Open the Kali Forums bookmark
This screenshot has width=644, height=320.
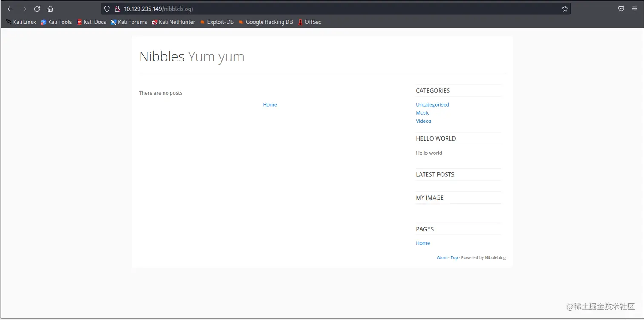(x=129, y=22)
